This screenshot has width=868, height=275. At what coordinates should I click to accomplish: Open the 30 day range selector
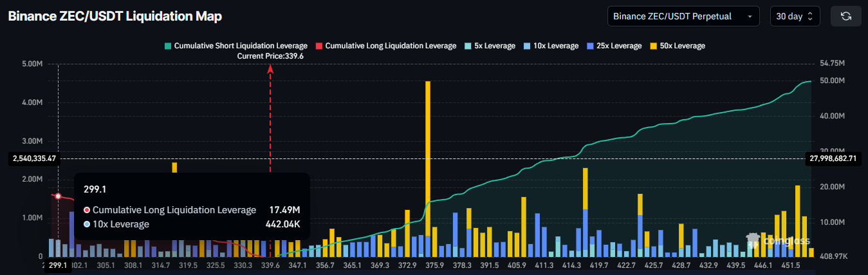[x=795, y=16]
